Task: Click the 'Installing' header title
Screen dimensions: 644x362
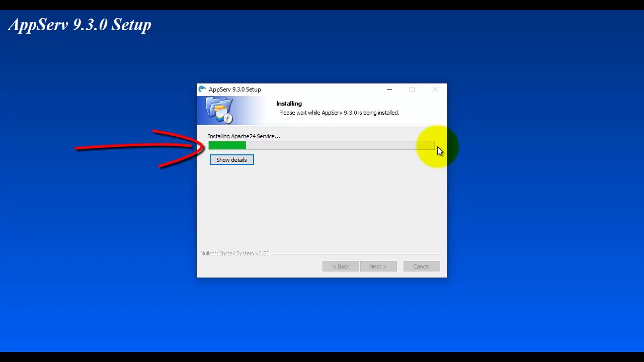Action: (x=289, y=104)
